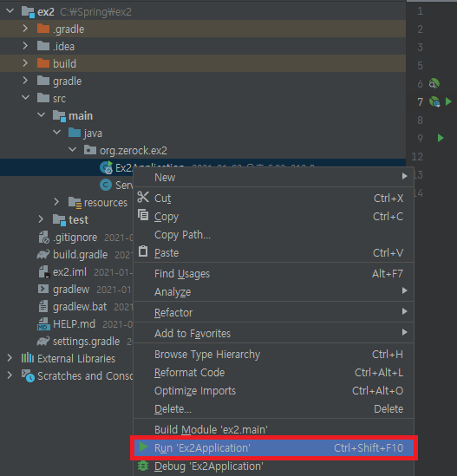Expand Scratches and Consoles node

pyautogui.click(x=10, y=375)
